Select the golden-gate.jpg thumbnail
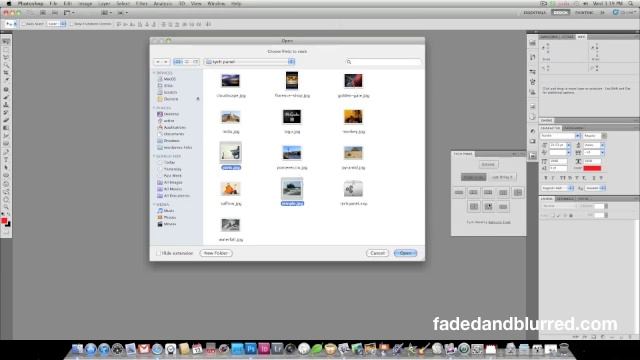The height and width of the screenshot is (360, 640). 353,81
